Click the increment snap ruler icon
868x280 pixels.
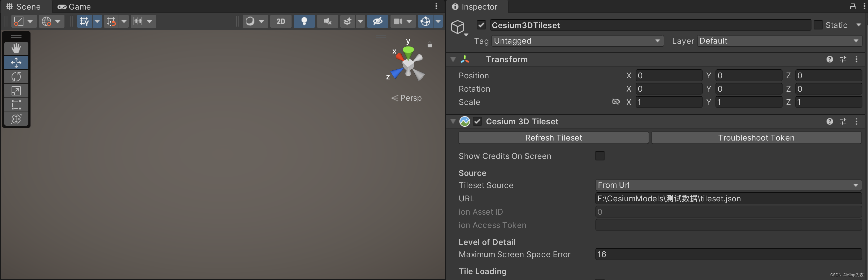pos(138,21)
